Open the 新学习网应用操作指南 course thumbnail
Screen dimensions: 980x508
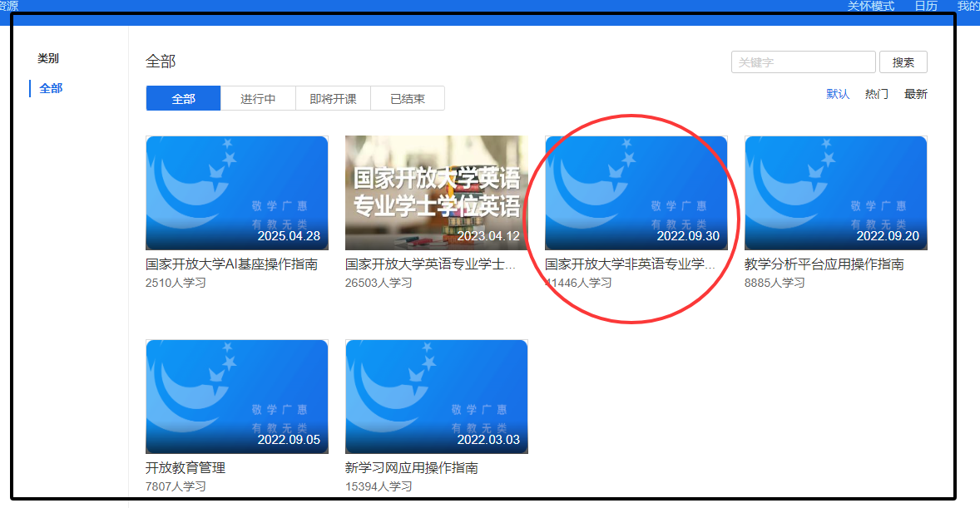436,396
